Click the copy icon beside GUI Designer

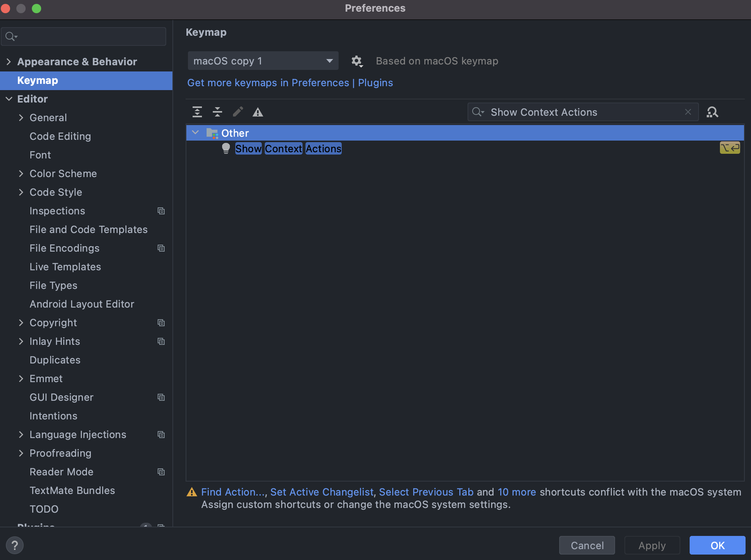161,397
